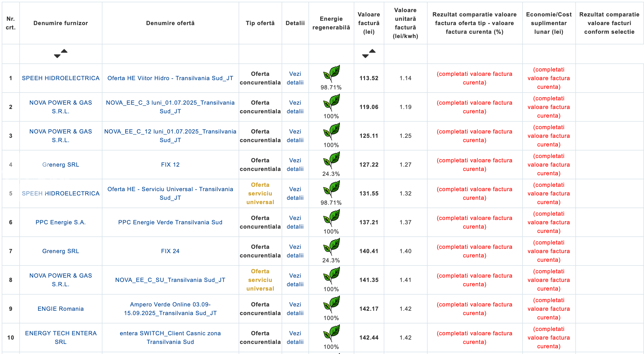
Task: Click leaf icon in row 3
Action: 331,131
